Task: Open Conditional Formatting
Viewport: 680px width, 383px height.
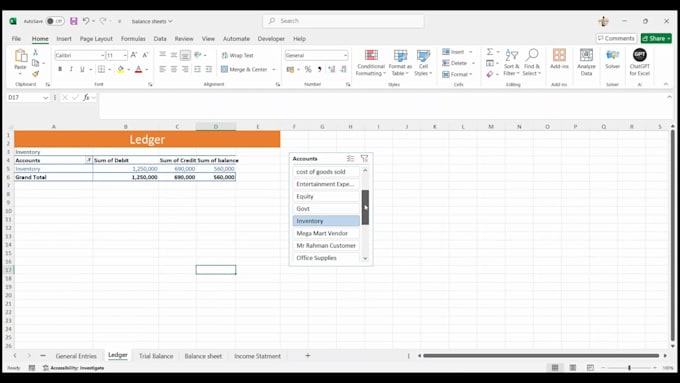Action: [371, 63]
